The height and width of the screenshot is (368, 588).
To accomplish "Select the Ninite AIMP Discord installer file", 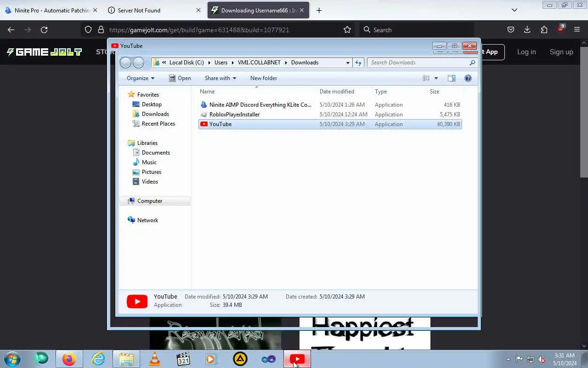I will point(330,105).
